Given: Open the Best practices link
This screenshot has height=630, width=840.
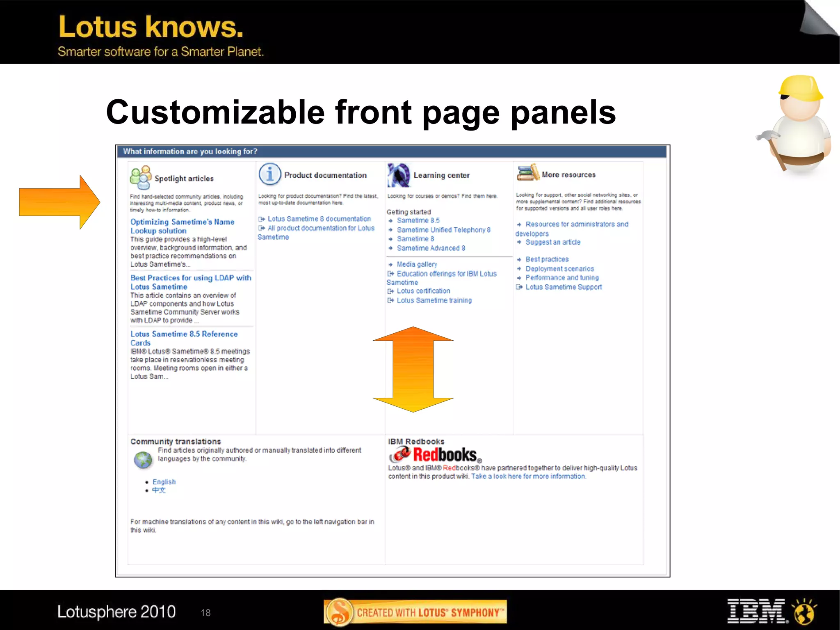Looking at the screenshot, I should 547,259.
